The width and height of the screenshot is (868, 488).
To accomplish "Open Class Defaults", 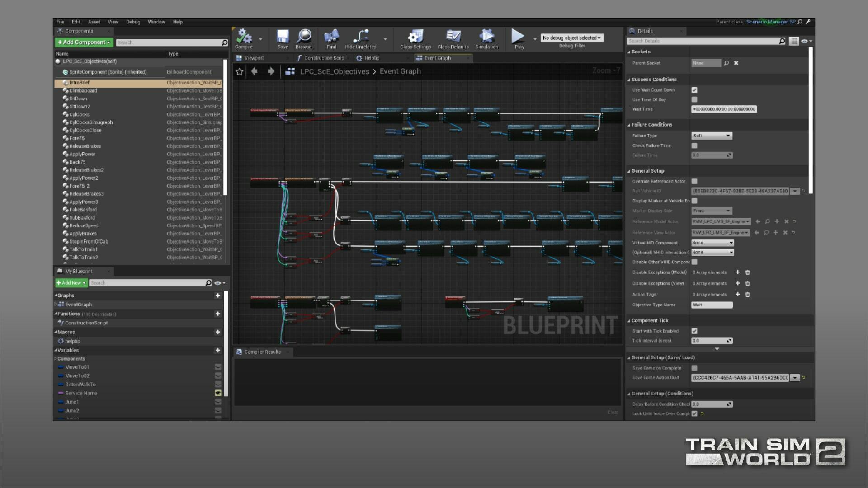I will (x=453, y=37).
